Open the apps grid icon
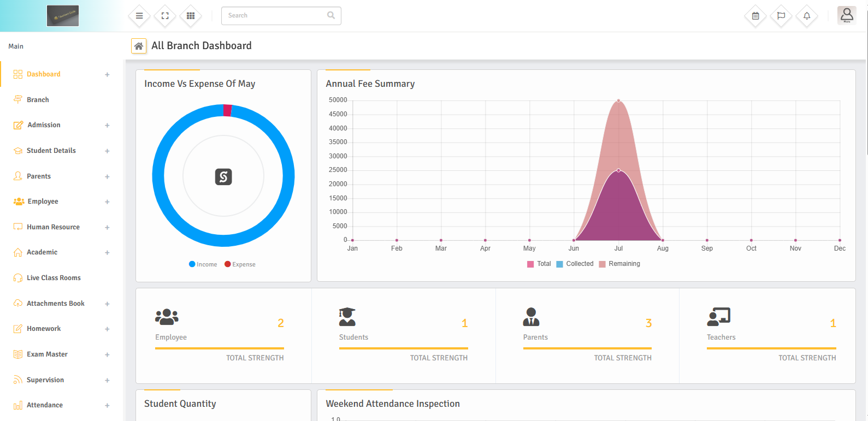 pyautogui.click(x=191, y=16)
